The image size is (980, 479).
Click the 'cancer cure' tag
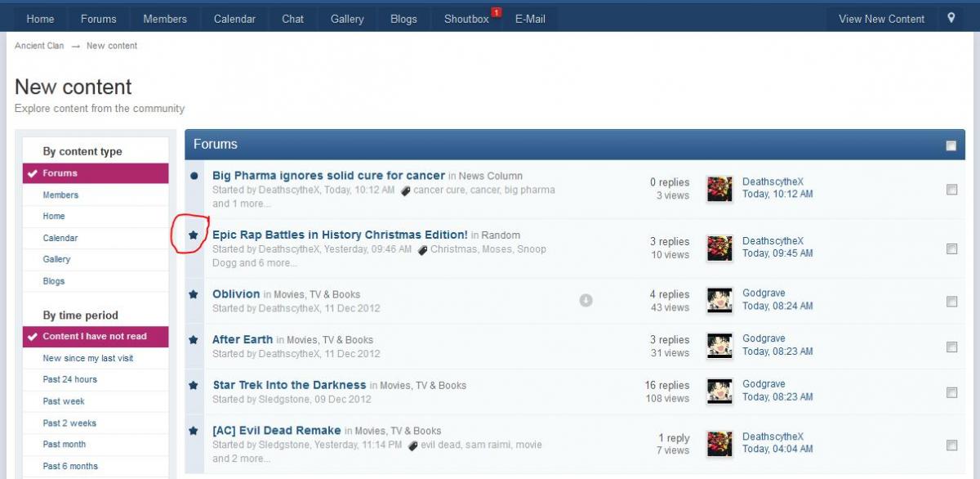[438, 190]
